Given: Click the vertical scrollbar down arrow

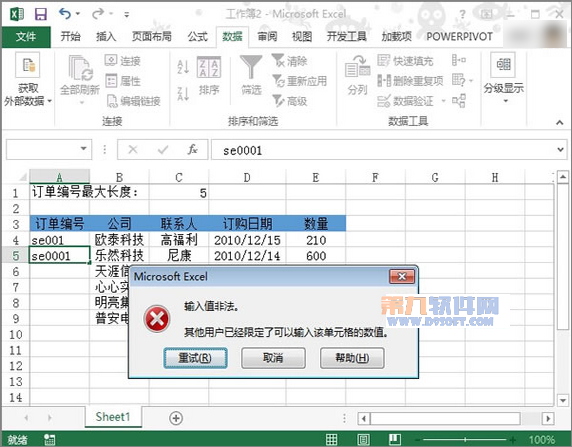Looking at the screenshot, I should [x=563, y=401].
